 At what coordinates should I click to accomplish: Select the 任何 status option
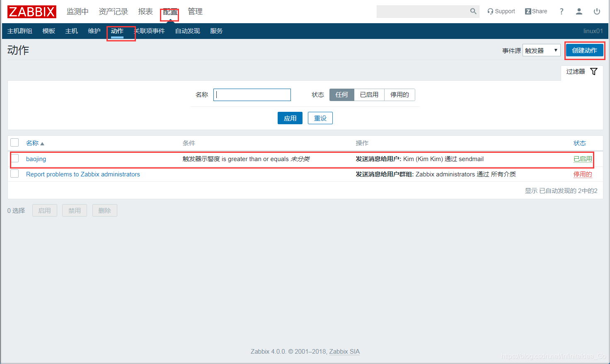tap(342, 95)
